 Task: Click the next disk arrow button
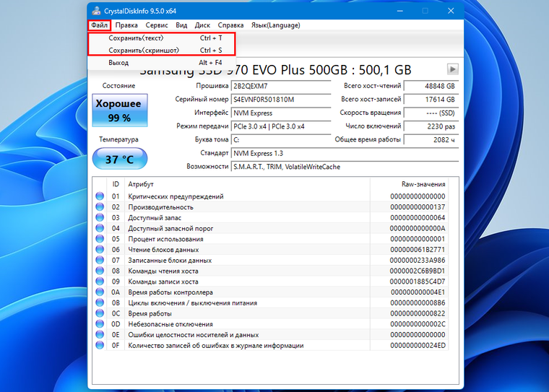click(x=453, y=69)
